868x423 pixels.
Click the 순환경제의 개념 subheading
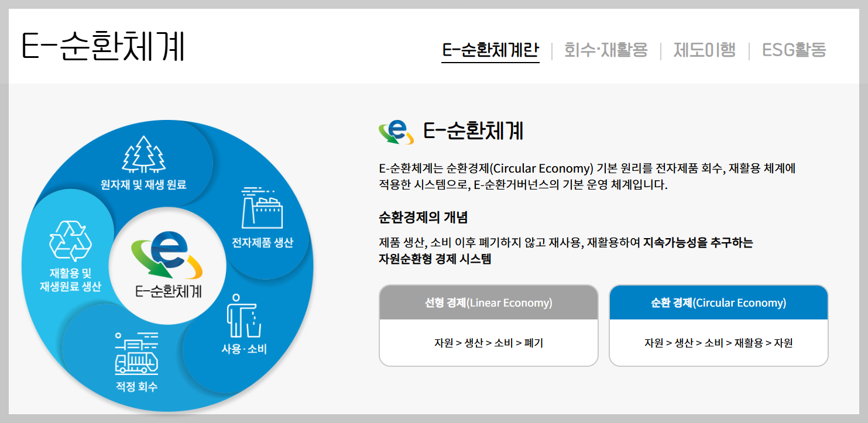(x=423, y=218)
